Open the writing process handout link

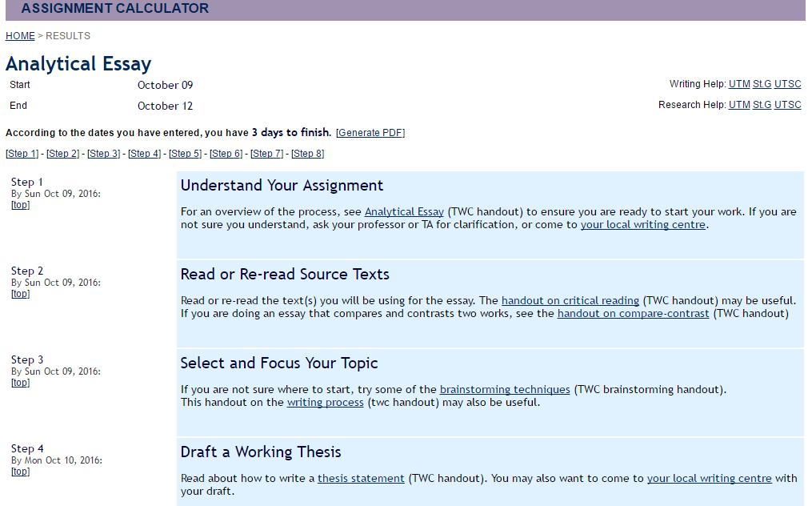tap(326, 403)
